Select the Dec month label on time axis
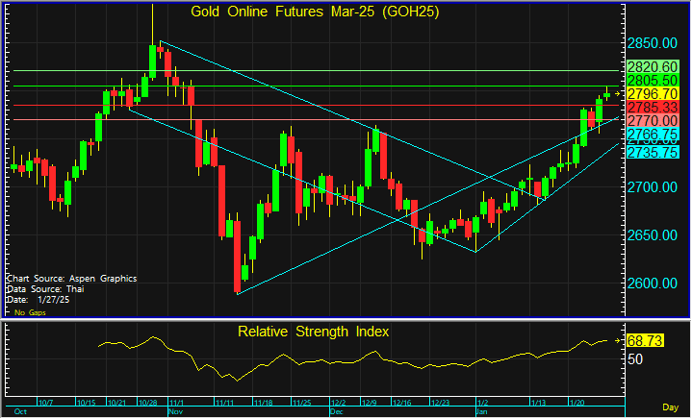 point(335,411)
